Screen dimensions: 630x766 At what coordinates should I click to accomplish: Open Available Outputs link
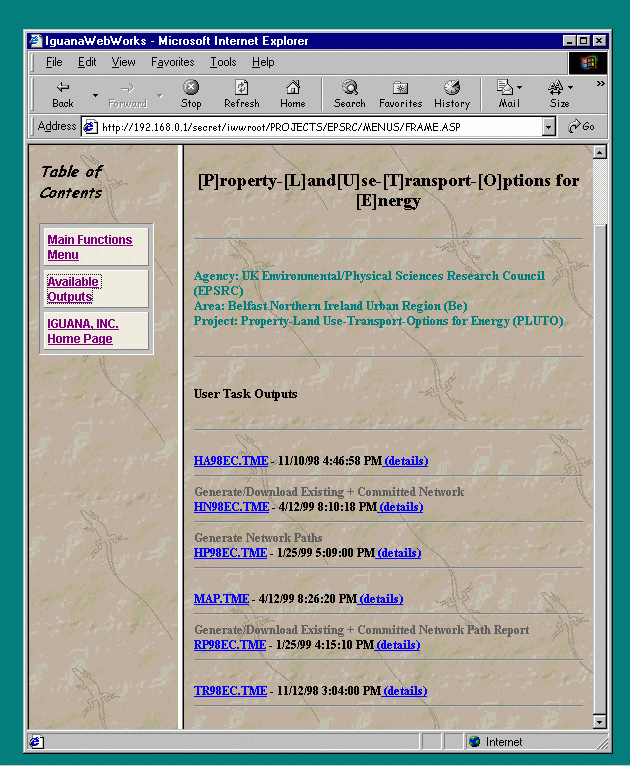point(73,289)
